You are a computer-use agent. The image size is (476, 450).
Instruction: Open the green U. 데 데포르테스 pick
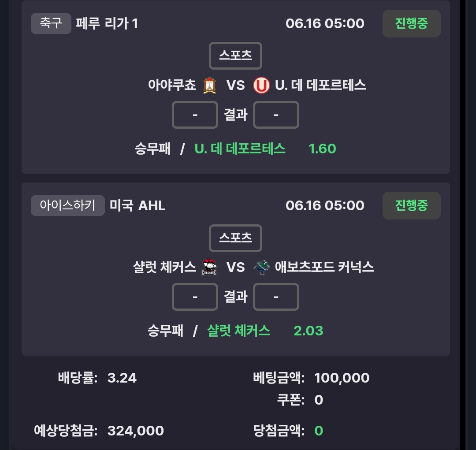[x=240, y=149]
